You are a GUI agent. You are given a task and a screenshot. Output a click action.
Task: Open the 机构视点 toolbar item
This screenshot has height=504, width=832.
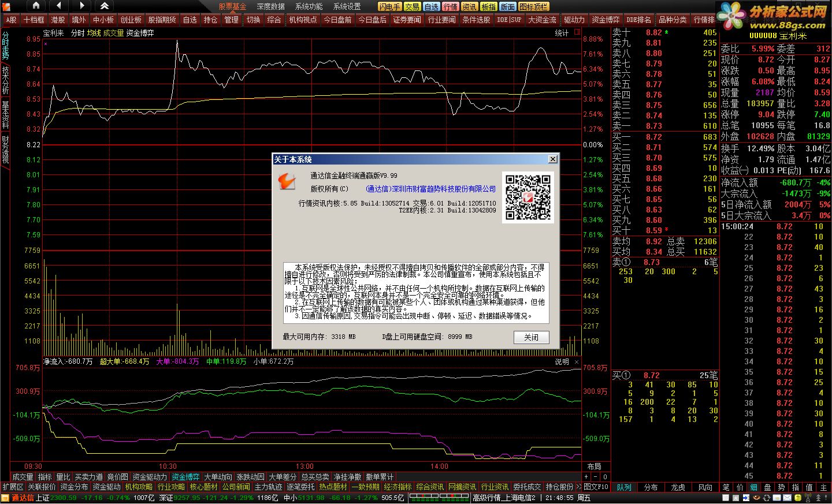click(x=303, y=20)
